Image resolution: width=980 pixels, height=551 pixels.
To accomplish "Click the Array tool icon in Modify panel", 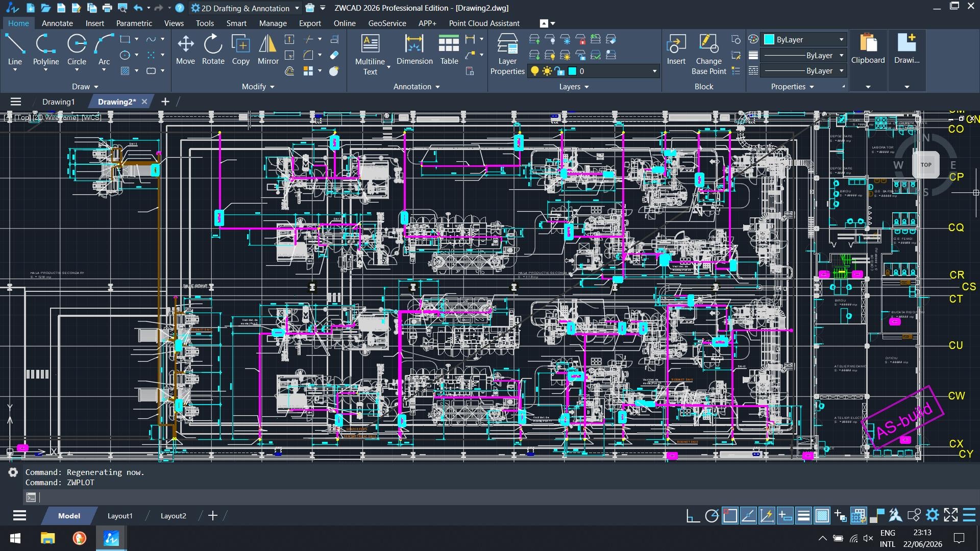I will [x=308, y=71].
